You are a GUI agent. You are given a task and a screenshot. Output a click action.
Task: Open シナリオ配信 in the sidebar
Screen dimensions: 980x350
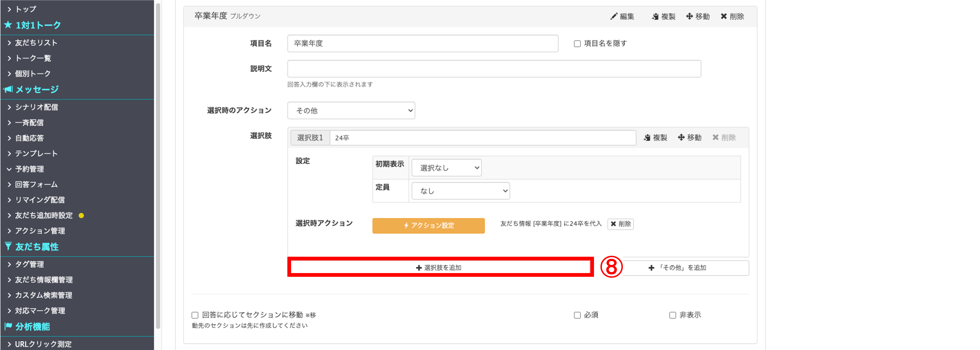36,107
